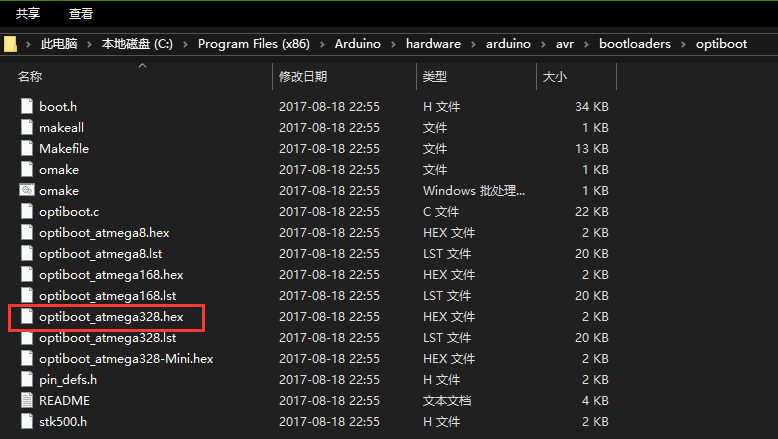Sort by 修改日期 column header
The width and height of the screenshot is (778, 439).
303,76
